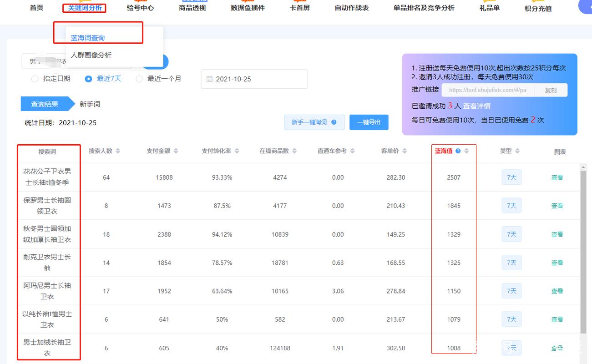This screenshot has height=364, width=592.
Task: Open the 查看详情 link for invitations
Action: 477,106
